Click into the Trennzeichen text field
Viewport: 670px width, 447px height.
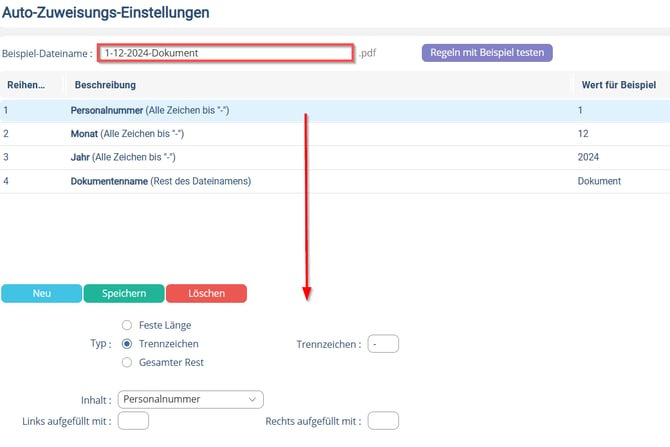coord(383,344)
